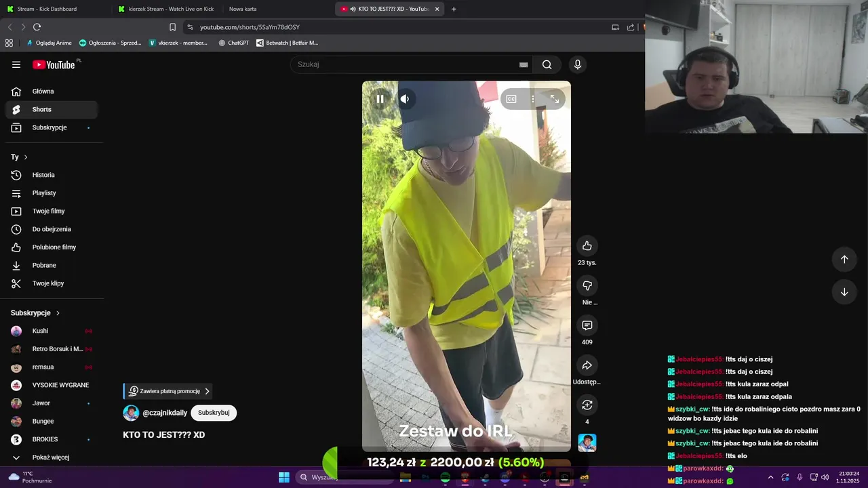Open the @czajnikdaily channel
The image size is (868, 488).
coord(165,413)
